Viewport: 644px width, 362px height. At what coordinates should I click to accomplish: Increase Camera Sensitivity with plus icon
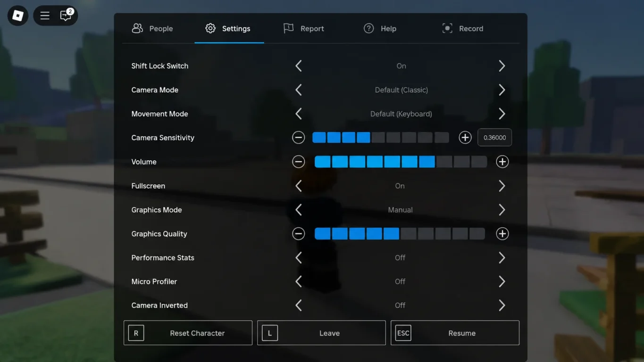465,138
